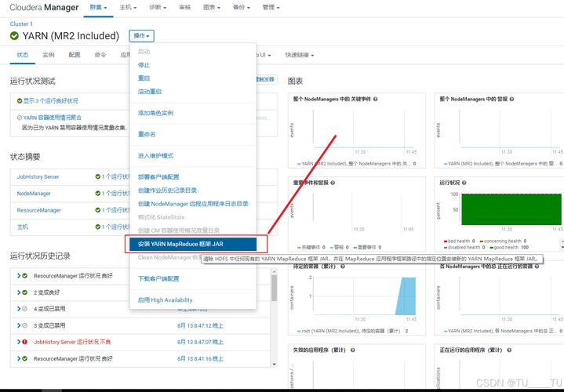Screen dimensions: 564x392
Task: Expand the 2 变成良好 history row
Action: click(x=19, y=292)
